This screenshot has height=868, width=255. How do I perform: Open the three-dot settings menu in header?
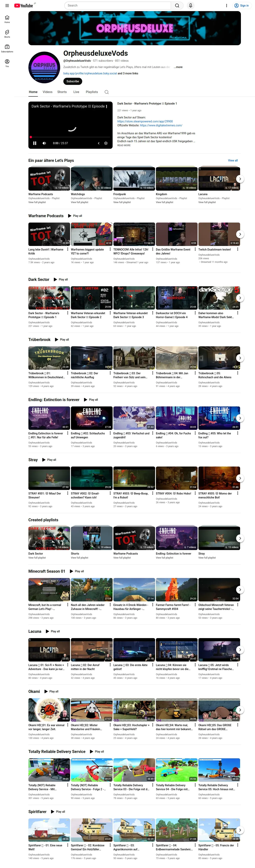[227, 5]
